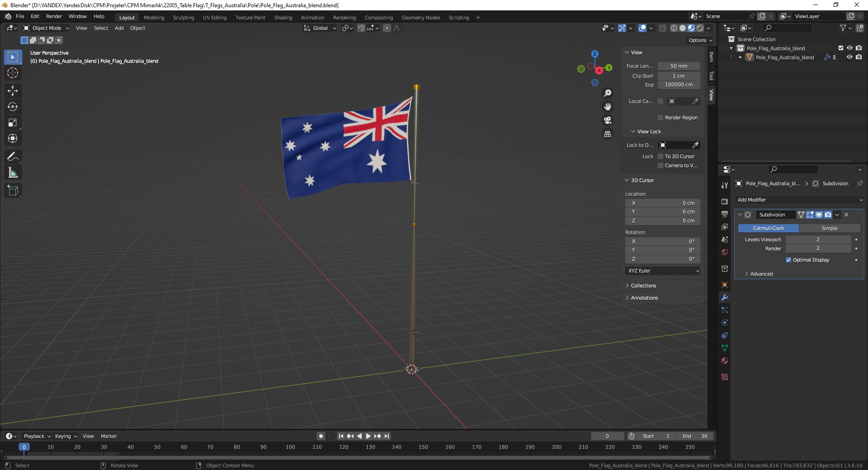Open the Scene properties tab
The width and height of the screenshot is (868, 470).
tap(725, 239)
